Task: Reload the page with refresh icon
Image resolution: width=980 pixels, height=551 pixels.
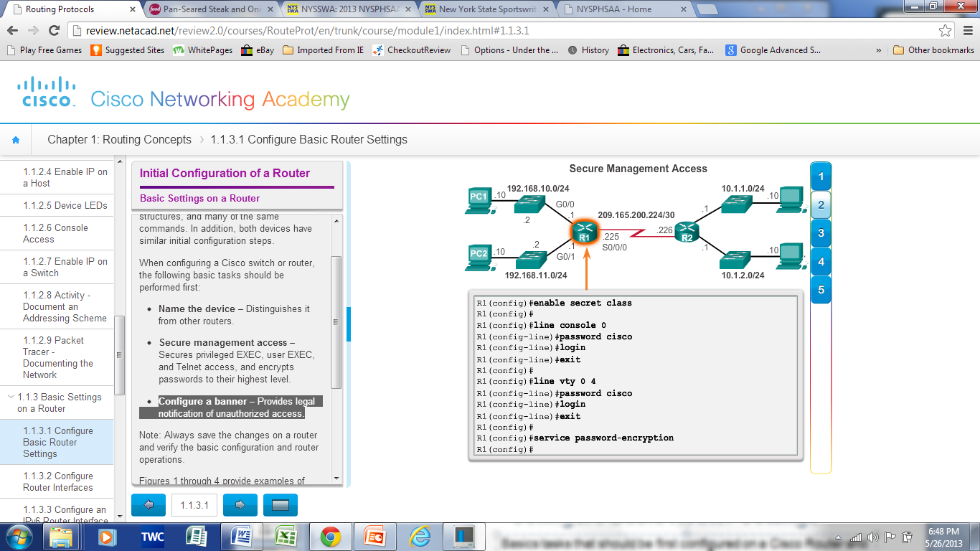Action: click(54, 31)
